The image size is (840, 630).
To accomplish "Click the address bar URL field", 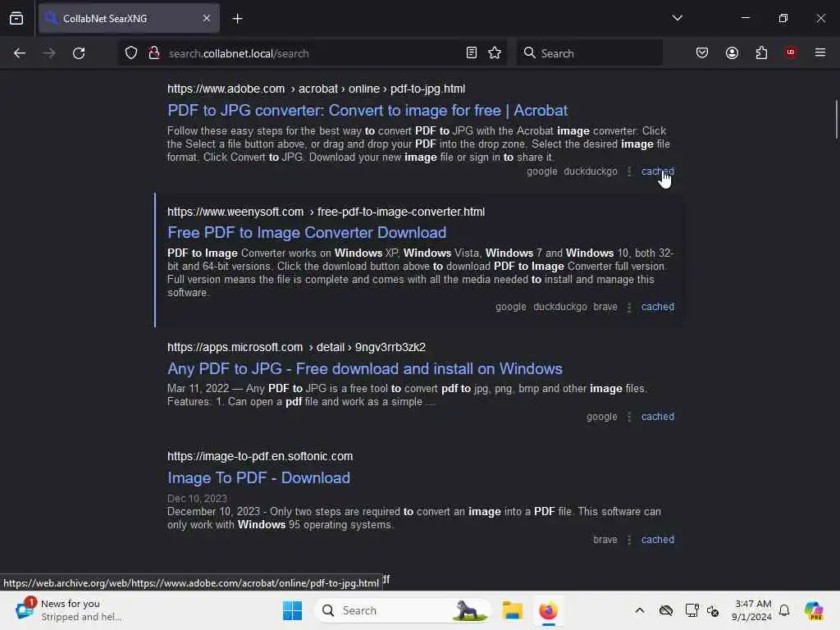I will [311, 53].
